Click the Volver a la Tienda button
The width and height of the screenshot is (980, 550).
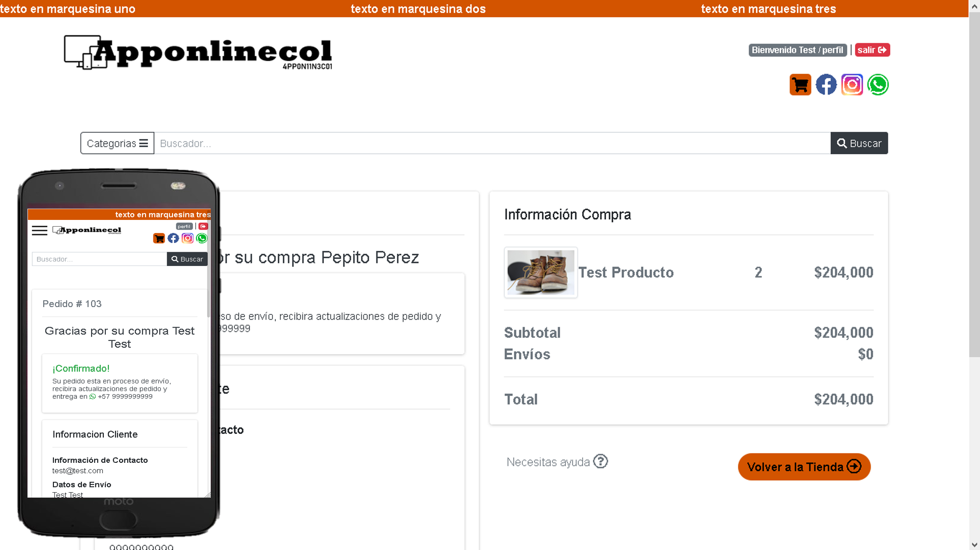click(804, 467)
